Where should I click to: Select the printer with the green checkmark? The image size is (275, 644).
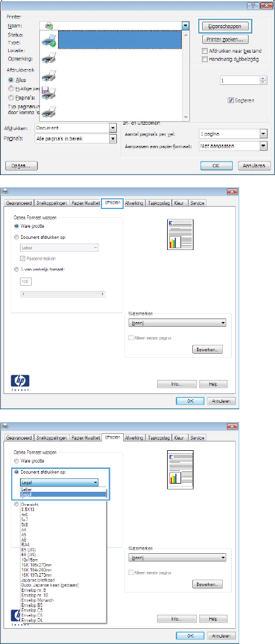49,40
